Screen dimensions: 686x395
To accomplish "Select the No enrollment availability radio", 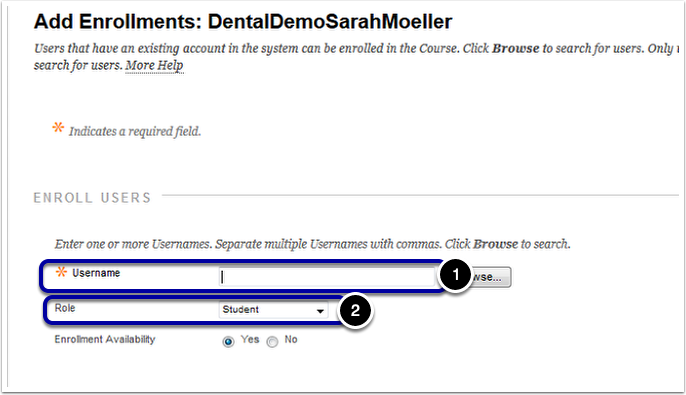I will tap(272, 341).
